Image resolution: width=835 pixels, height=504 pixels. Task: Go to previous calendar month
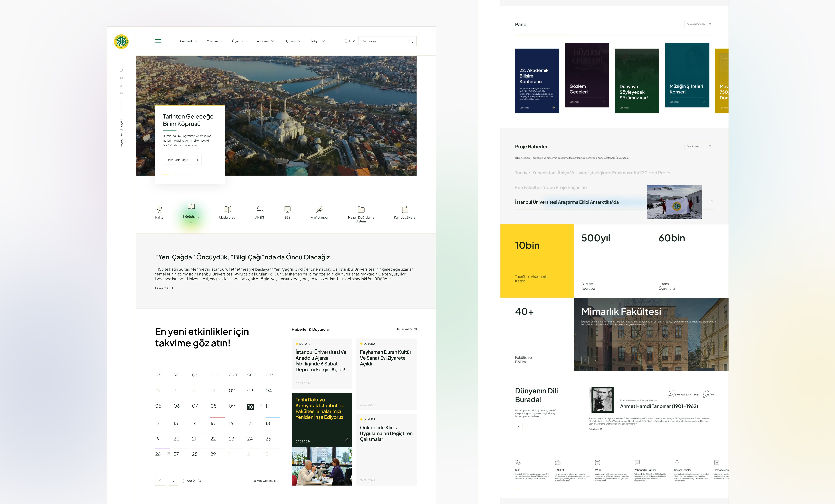[160, 481]
